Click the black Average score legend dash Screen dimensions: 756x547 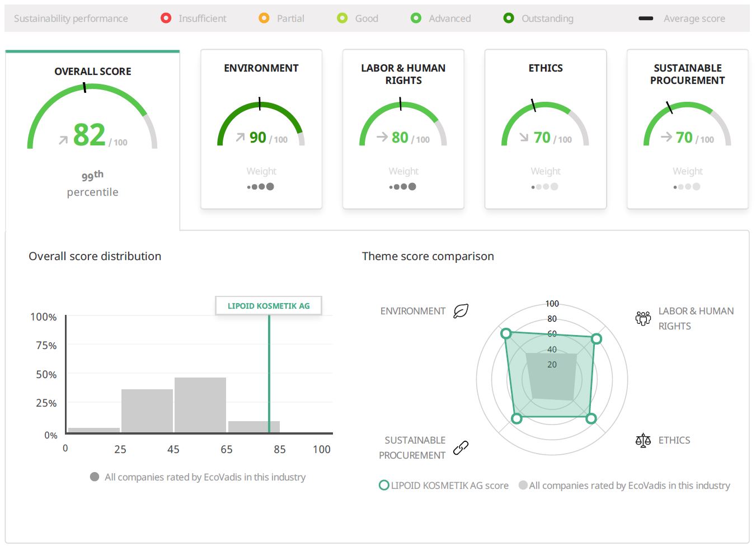[646, 18]
